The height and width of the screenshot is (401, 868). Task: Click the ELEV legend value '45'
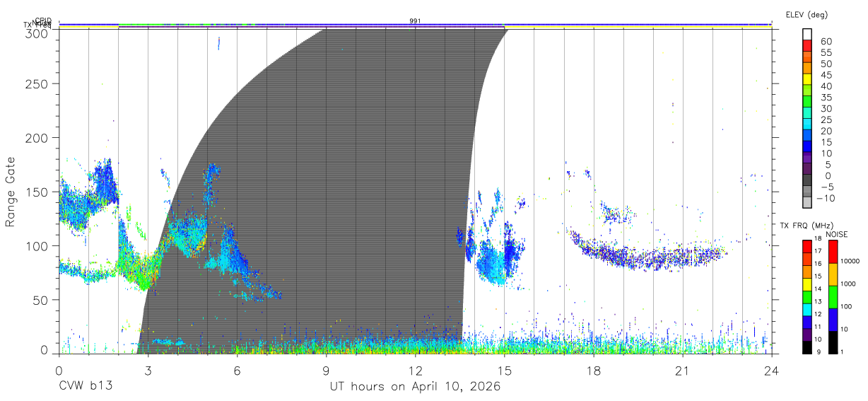[825, 74]
